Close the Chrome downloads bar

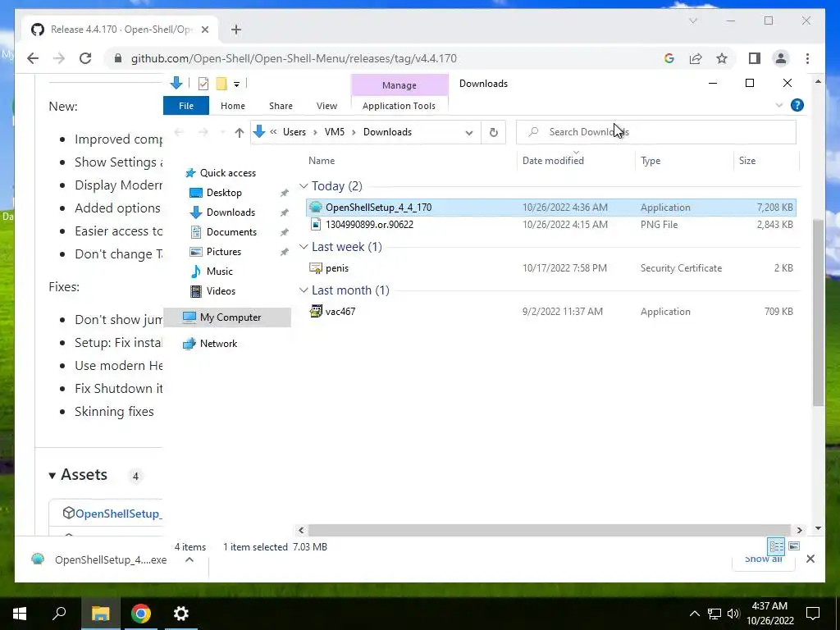(x=810, y=559)
